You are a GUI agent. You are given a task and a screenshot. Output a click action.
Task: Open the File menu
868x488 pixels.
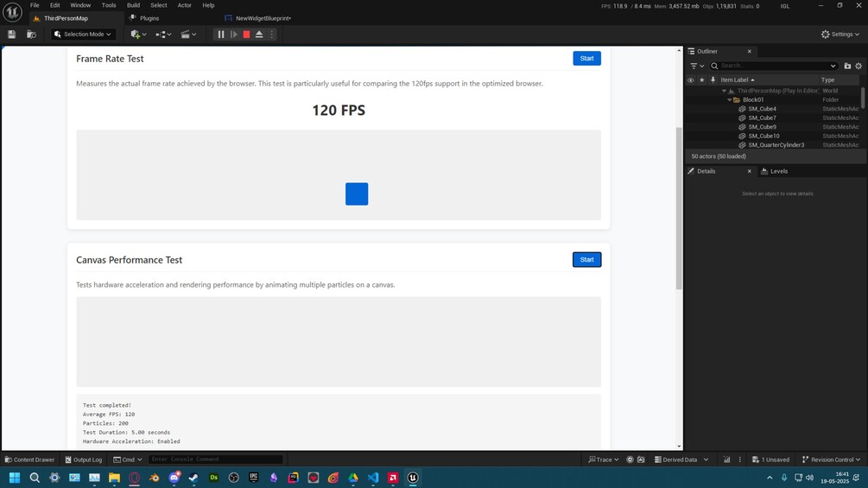click(35, 5)
